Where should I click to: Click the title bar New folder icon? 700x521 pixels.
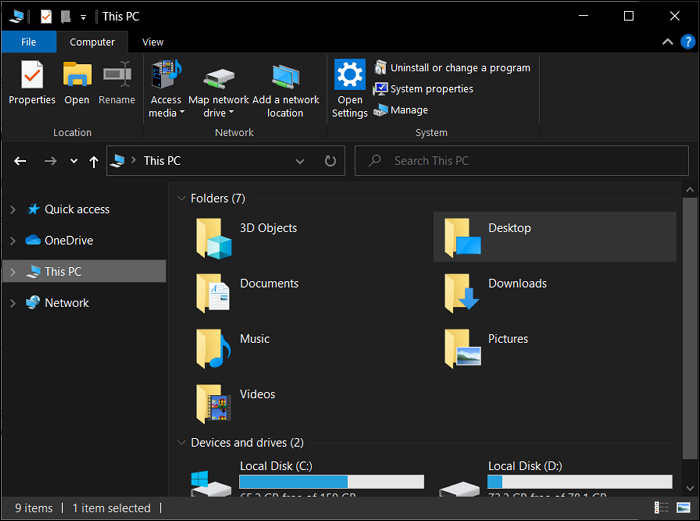pos(66,17)
